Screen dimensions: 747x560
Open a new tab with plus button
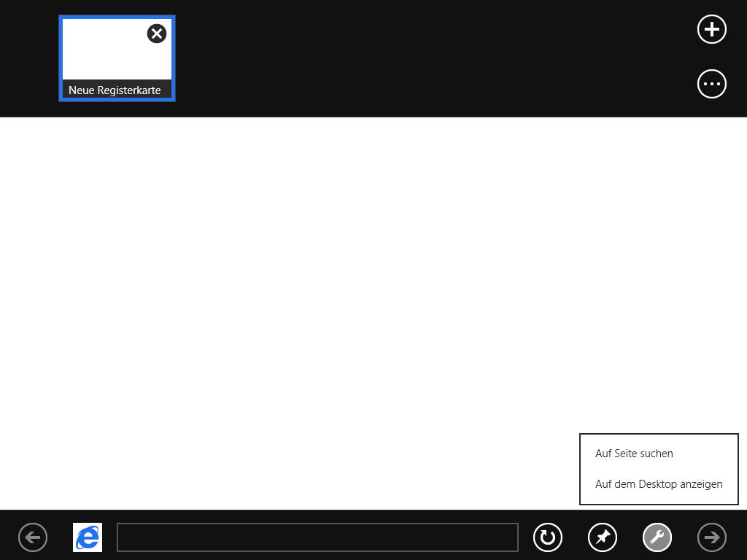click(711, 29)
